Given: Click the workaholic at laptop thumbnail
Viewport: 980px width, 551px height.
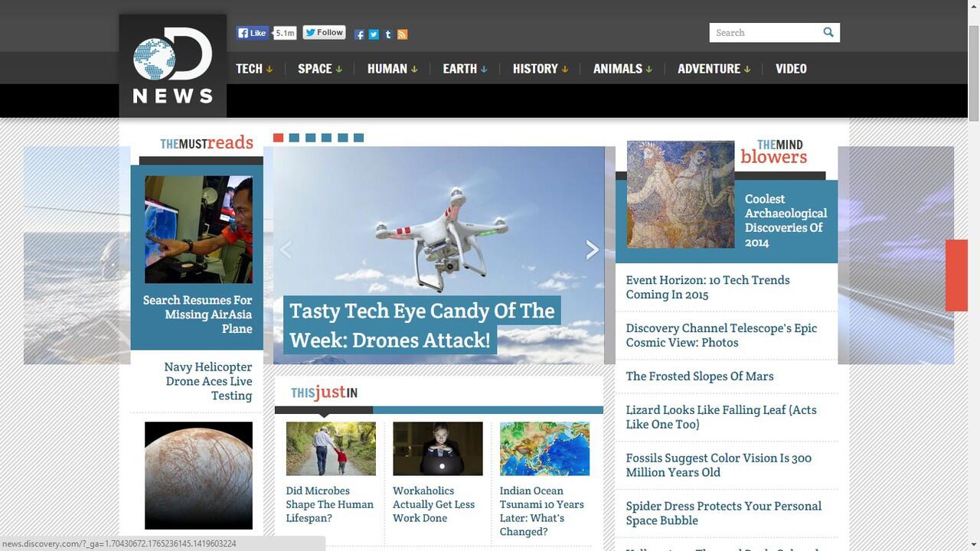Looking at the screenshot, I should 438,448.
